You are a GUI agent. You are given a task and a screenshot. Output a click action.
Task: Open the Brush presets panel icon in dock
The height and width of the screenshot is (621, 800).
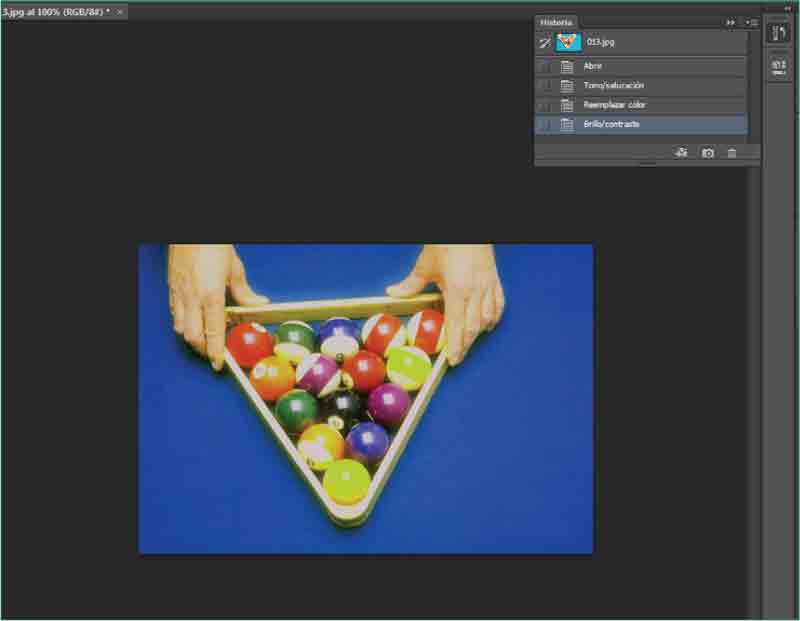click(x=778, y=33)
